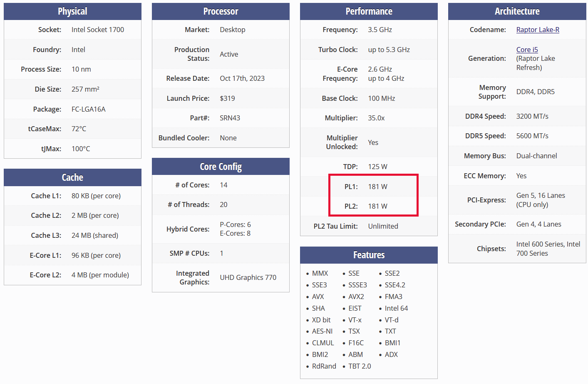The image size is (588, 384).
Task: Click the number of threads value '20'
Action: point(223,204)
